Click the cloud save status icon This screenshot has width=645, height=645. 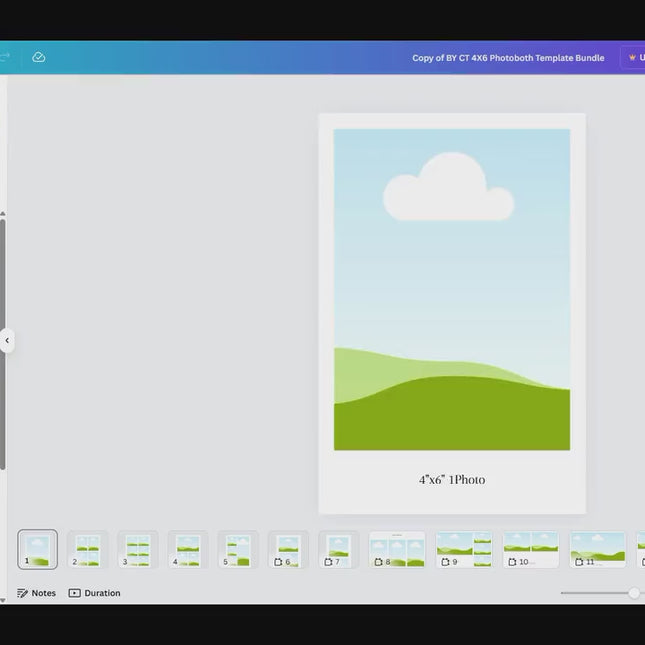pyautogui.click(x=38, y=58)
